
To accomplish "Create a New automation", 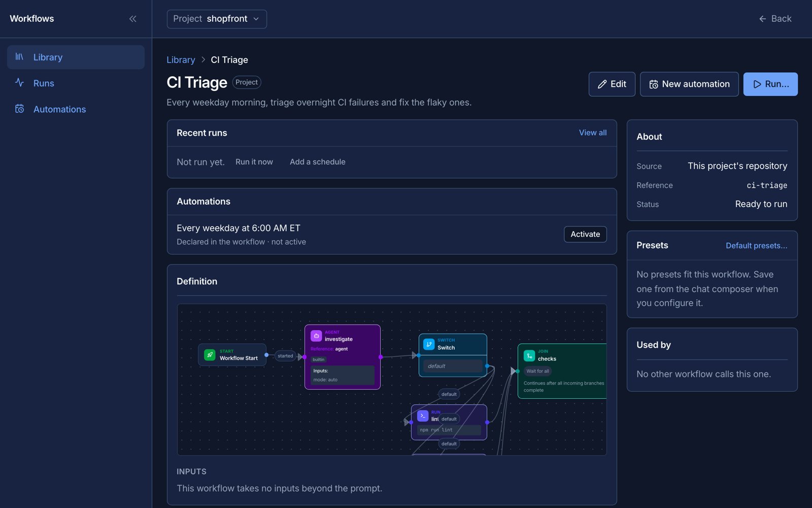I will point(689,84).
